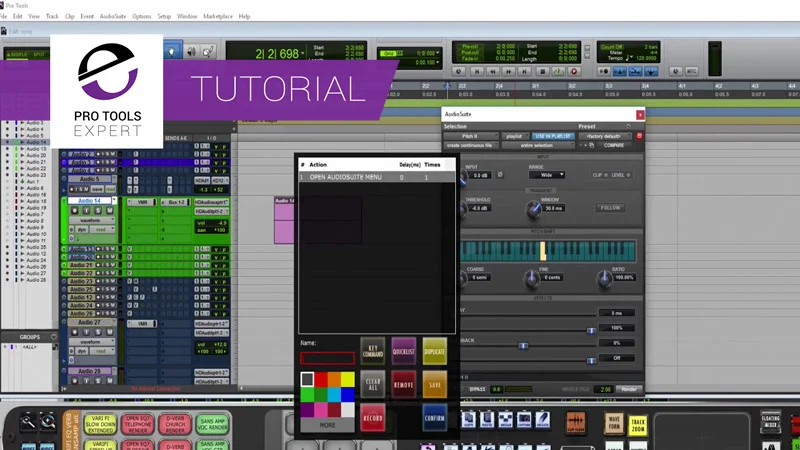This screenshot has width=800, height=450.
Task: Open the Track menu
Action: click(52, 16)
